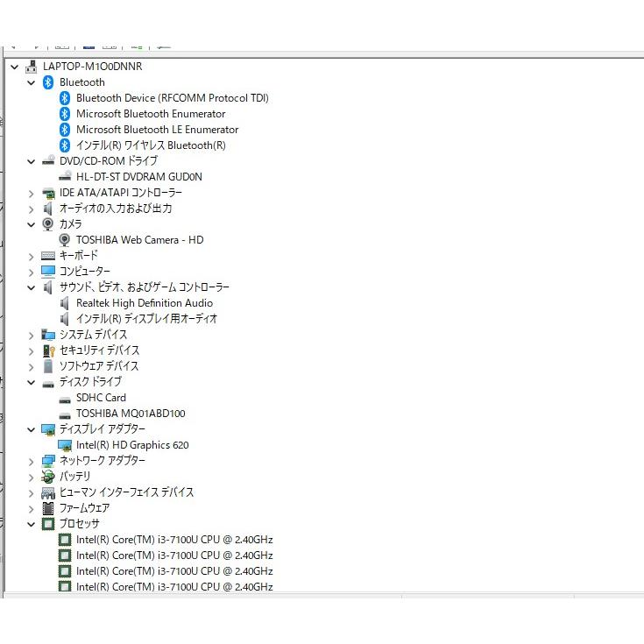Expand the ヒューマン インターフェイス デバイス category

click(x=32, y=493)
